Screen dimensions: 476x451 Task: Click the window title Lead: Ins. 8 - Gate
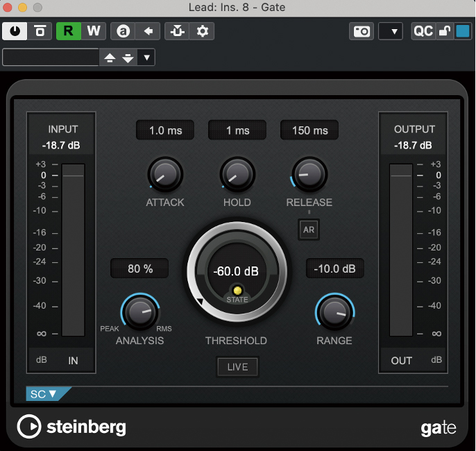click(237, 7)
